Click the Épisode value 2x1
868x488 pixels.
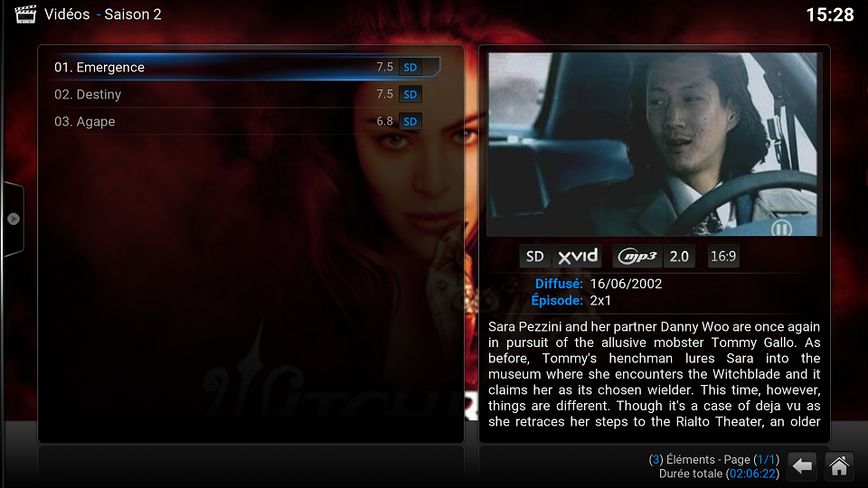[600, 300]
